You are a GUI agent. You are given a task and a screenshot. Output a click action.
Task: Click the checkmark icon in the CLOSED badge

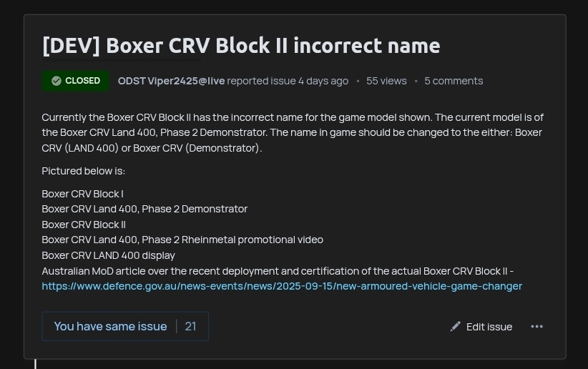(57, 81)
